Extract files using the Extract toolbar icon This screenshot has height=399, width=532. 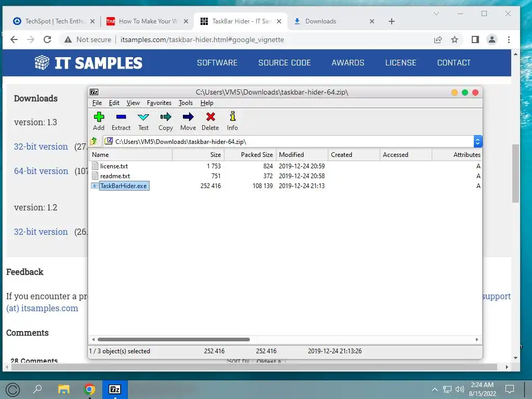(x=121, y=121)
